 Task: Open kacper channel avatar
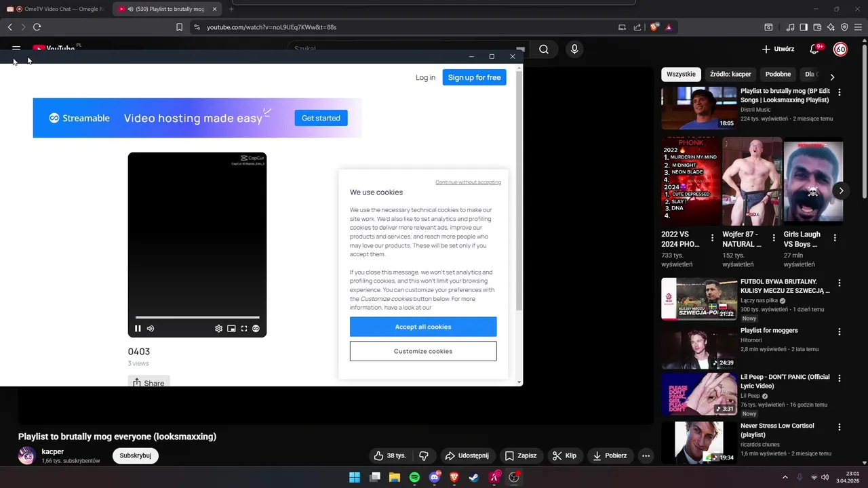tap(26, 455)
